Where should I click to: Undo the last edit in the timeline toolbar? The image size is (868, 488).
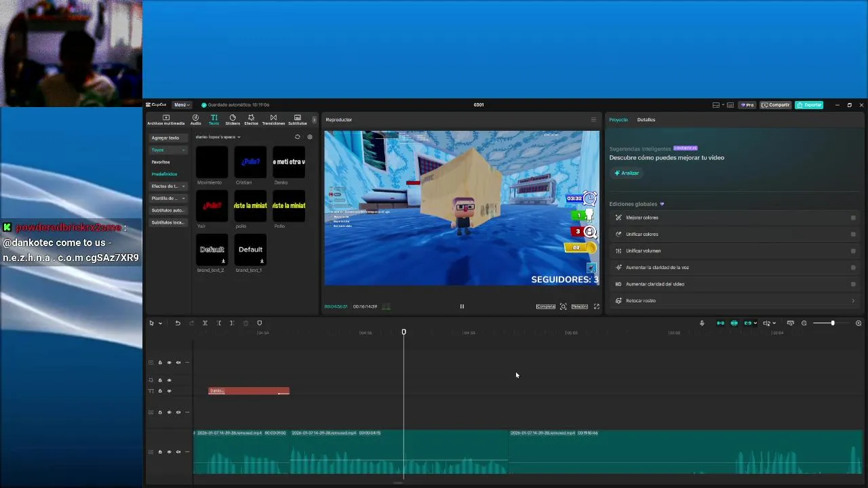(x=178, y=323)
